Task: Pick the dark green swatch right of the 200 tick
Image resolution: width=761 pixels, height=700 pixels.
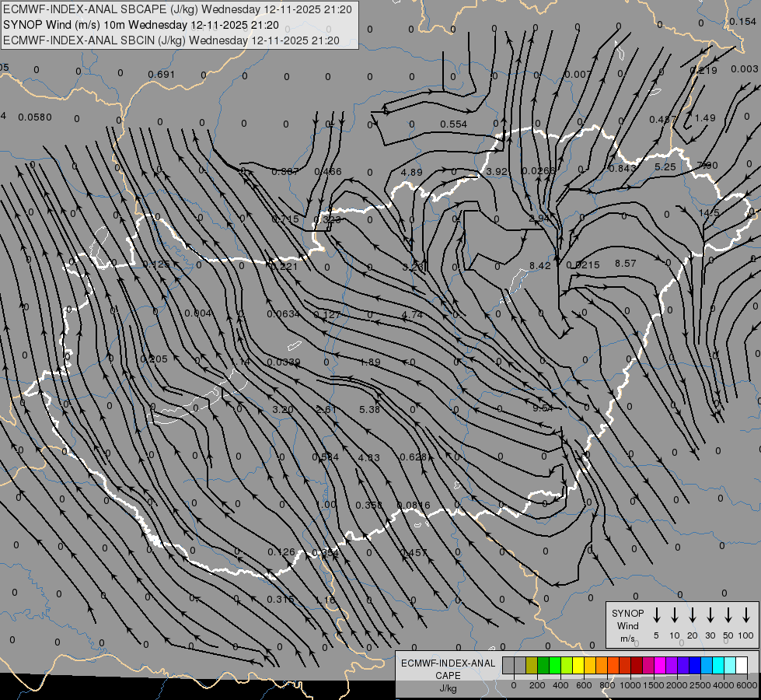Action: point(543,665)
